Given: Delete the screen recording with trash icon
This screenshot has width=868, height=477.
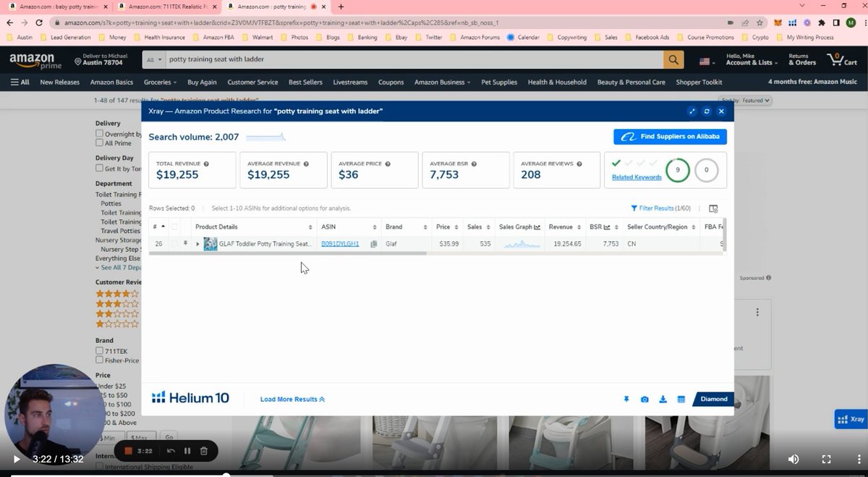Looking at the screenshot, I should pos(204,451).
